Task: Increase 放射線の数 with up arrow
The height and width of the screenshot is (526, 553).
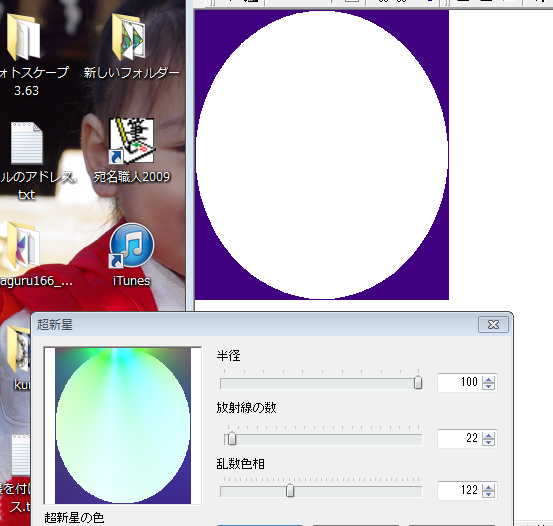Action: tap(488, 436)
